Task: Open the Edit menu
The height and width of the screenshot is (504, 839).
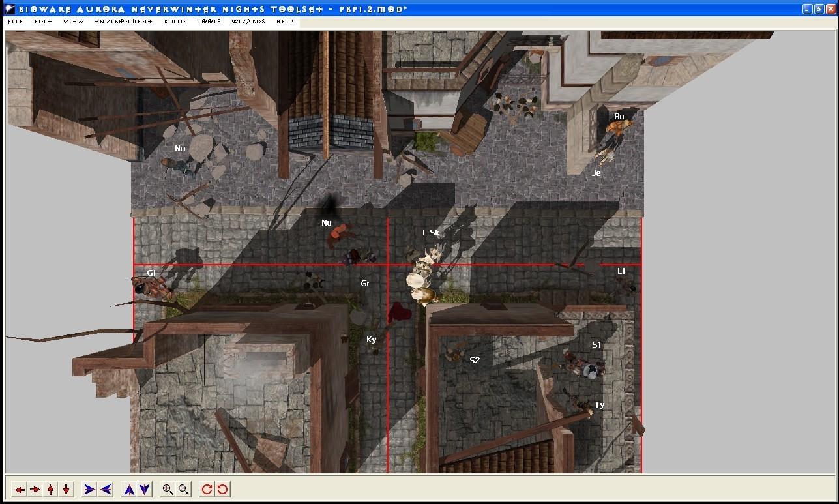Action: point(43,22)
